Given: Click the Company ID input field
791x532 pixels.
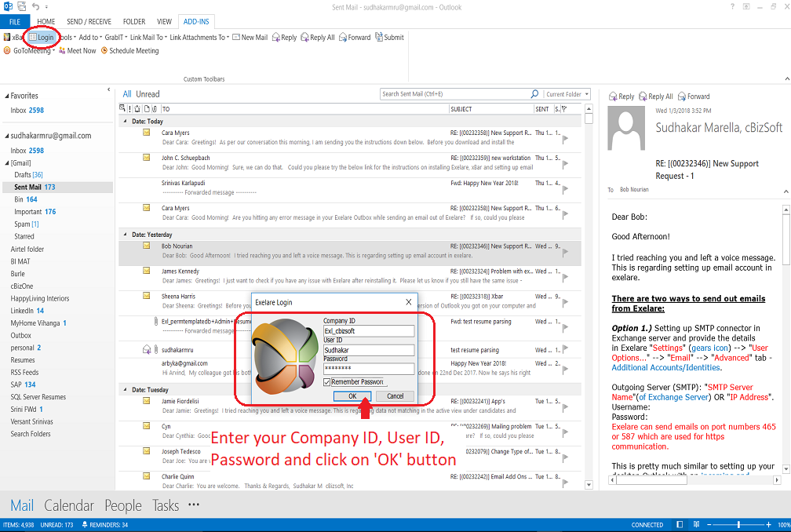Looking at the screenshot, I should coord(369,331).
